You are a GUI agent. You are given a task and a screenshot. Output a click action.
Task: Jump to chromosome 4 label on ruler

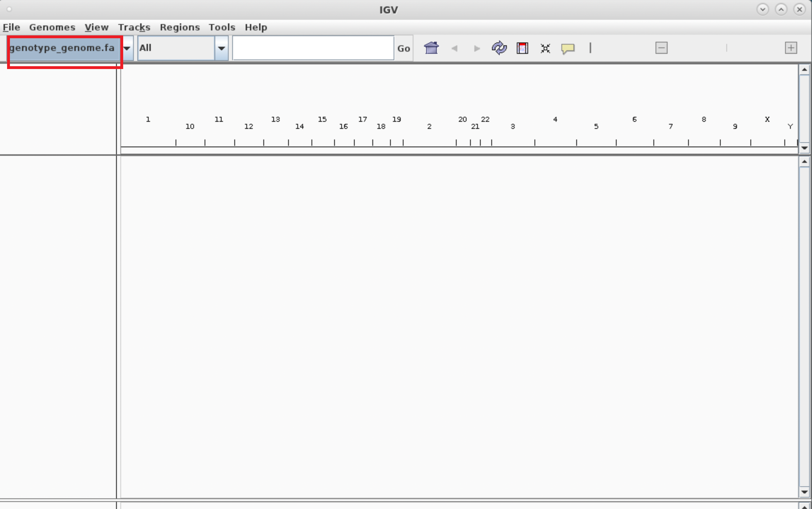pyautogui.click(x=555, y=119)
